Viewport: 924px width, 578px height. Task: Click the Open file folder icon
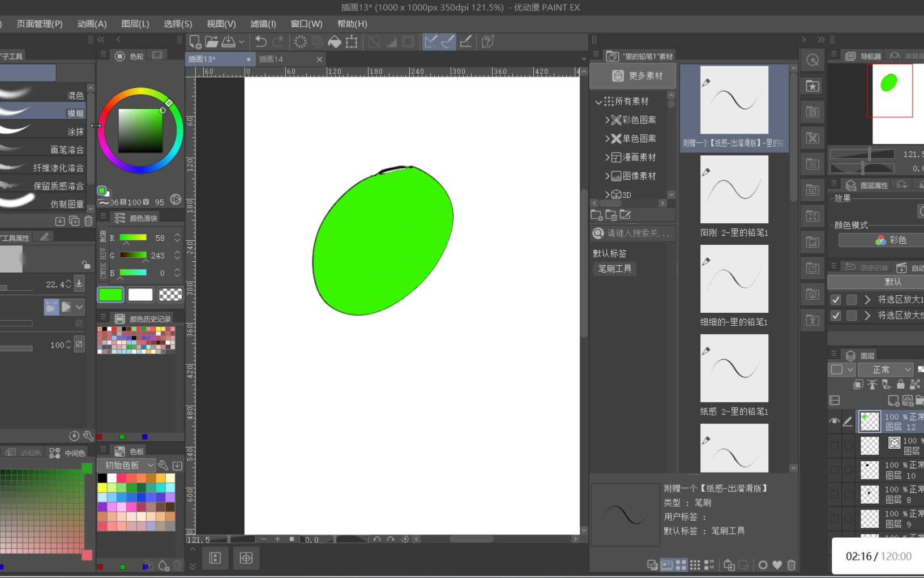coord(212,41)
